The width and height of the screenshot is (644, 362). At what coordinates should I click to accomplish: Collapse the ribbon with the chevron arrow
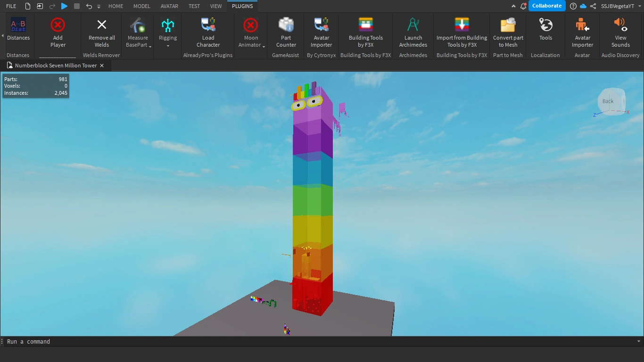pos(513,6)
